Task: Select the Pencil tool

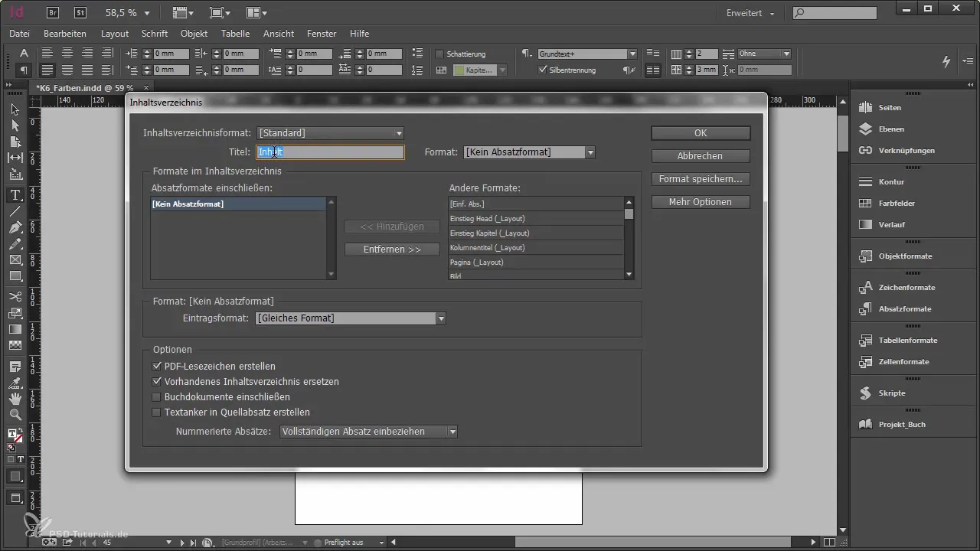Action: coord(15,243)
